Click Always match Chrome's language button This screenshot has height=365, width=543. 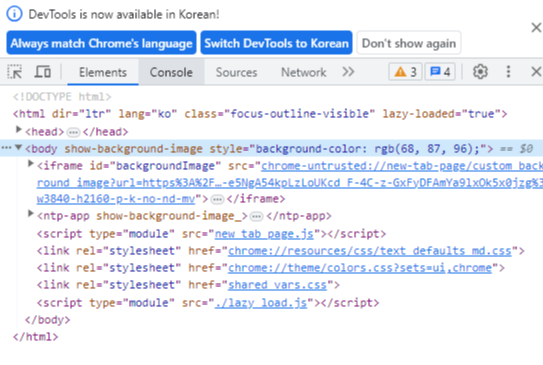101,43
